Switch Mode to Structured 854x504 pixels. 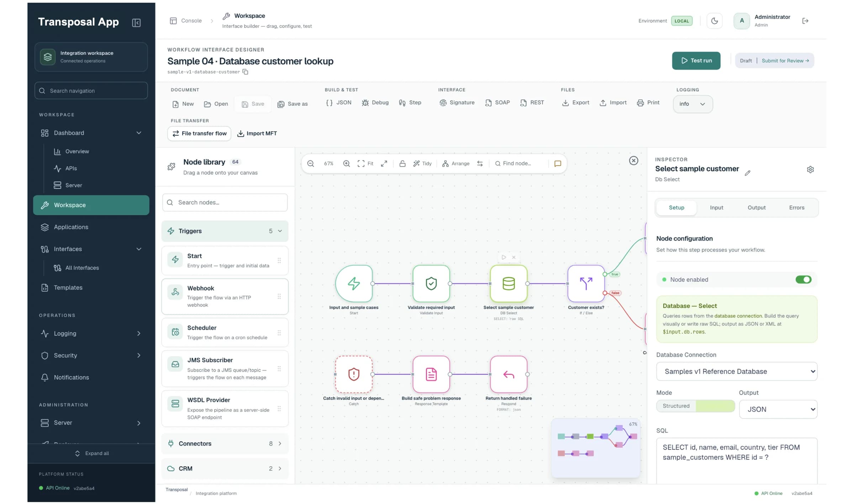(x=676, y=406)
